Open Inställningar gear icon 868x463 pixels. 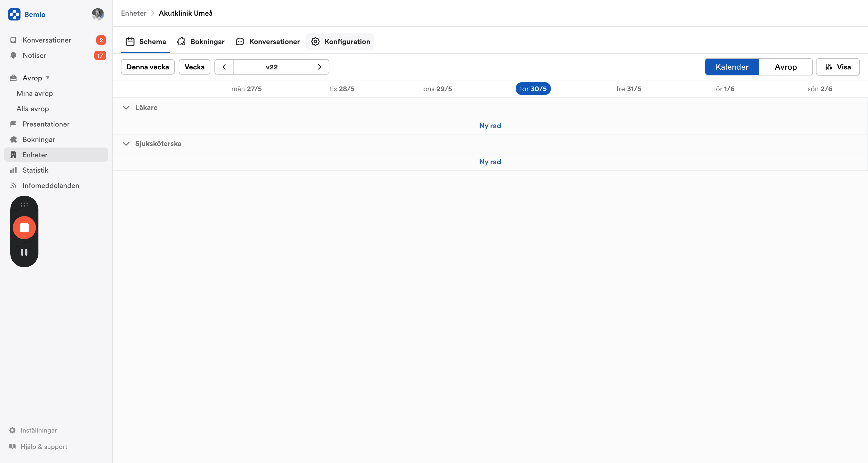coord(13,430)
